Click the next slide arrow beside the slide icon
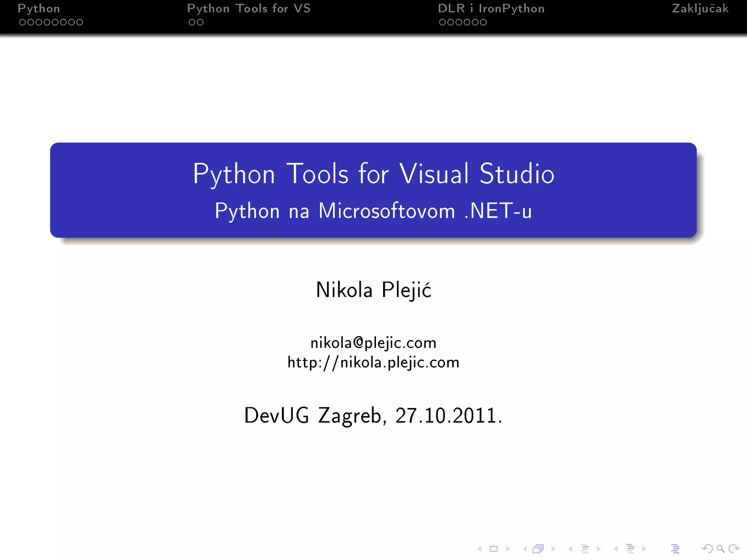Image resolution: width=747 pixels, height=560 pixels. pyautogui.click(x=508, y=549)
